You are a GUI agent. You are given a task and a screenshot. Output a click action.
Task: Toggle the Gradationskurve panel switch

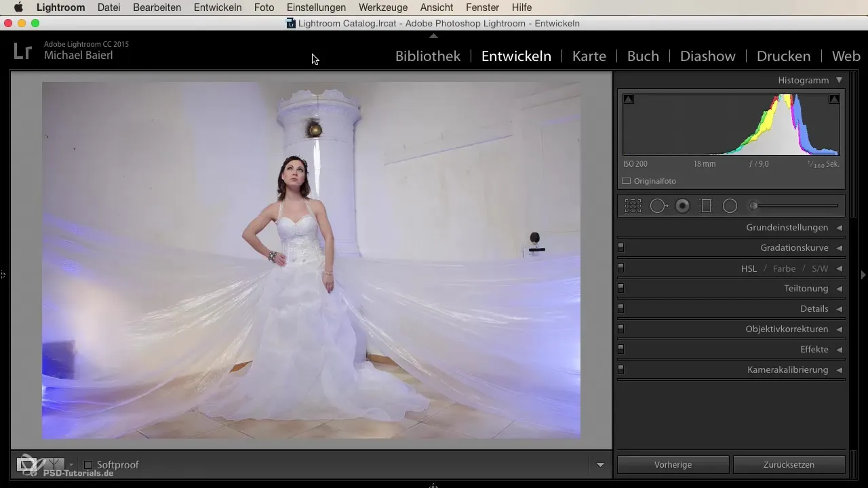[620, 247]
